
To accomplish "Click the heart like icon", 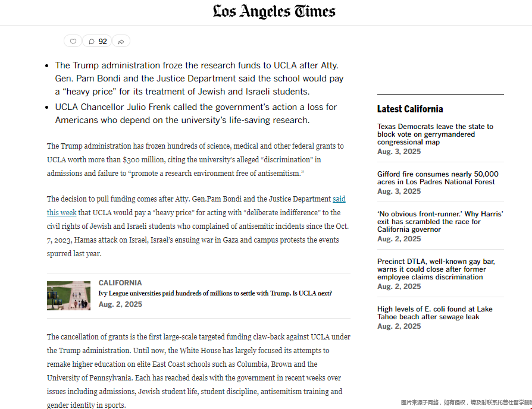I will click(x=73, y=42).
